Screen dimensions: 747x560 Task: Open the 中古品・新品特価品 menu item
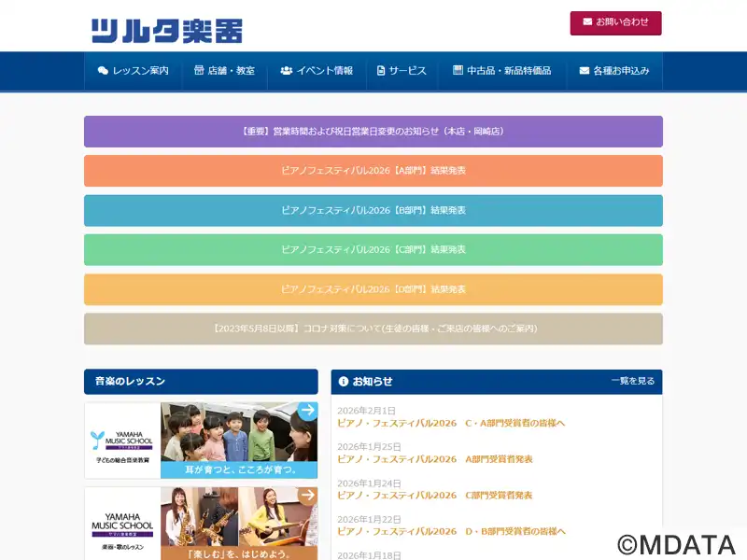coord(501,71)
